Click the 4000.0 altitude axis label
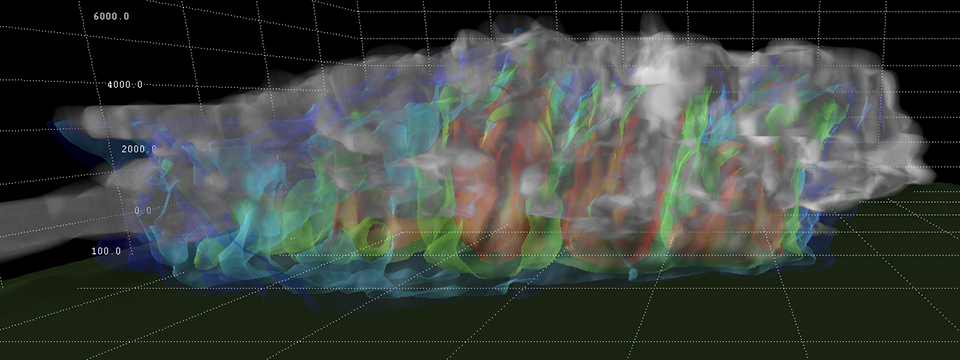The height and width of the screenshot is (360, 960). [x=125, y=84]
